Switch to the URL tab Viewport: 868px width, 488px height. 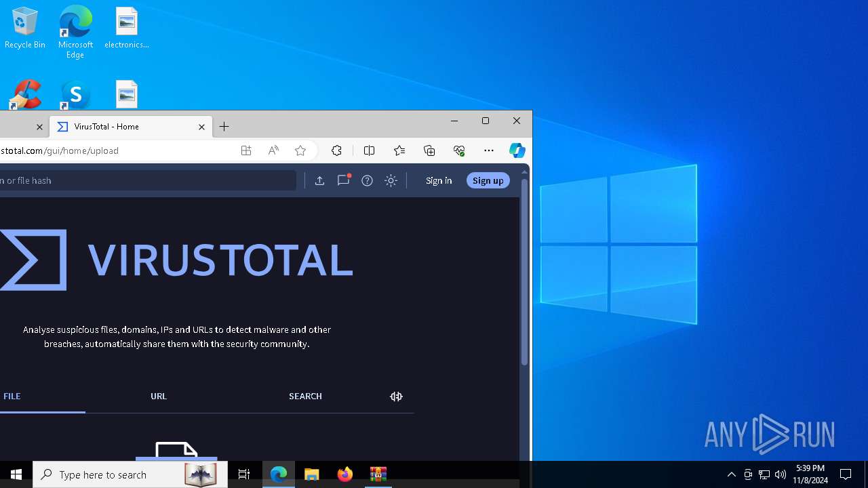tap(159, 396)
